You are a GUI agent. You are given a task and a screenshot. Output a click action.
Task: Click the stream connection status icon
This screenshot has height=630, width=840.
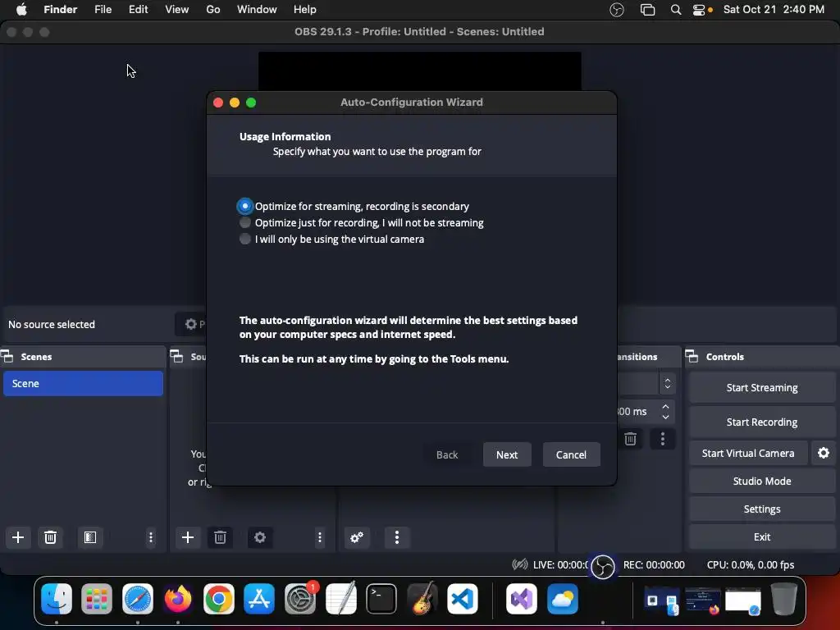click(x=519, y=564)
